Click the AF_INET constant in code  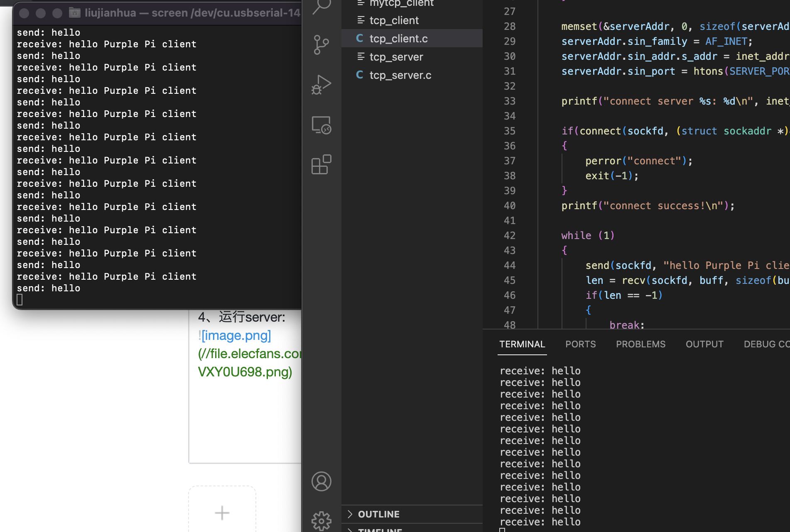pos(726,41)
